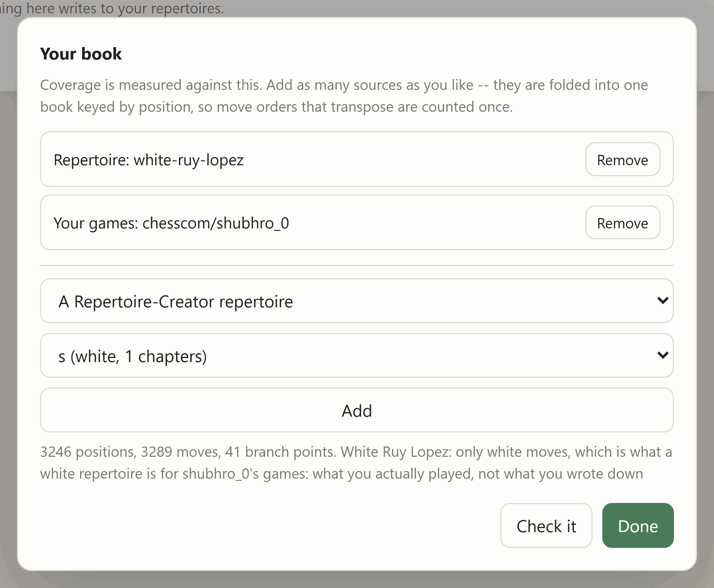Click the Add button
The image size is (714, 588).
click(x=357, y=411)
